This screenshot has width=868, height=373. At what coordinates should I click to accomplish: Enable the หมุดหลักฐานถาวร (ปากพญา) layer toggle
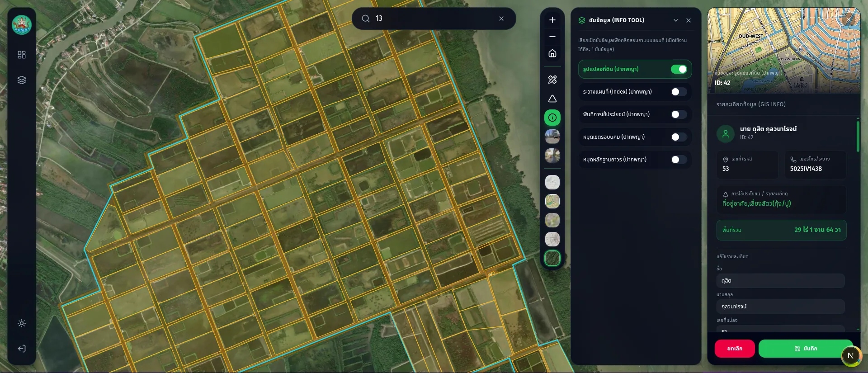(x=679, y=160)
